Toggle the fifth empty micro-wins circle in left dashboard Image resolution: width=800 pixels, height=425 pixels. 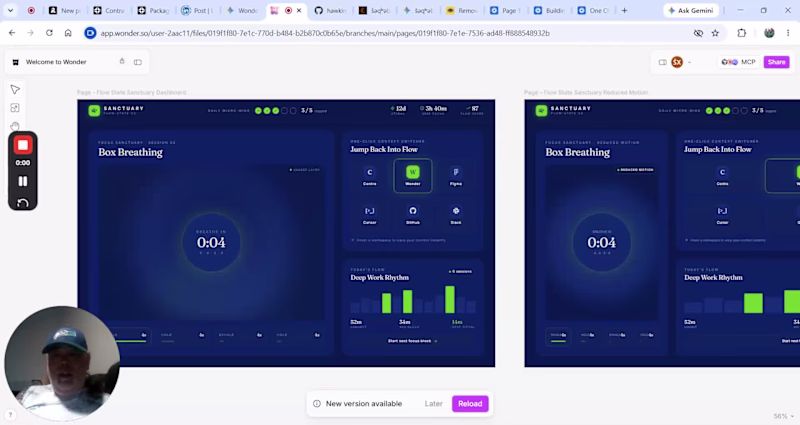[293, 111]
